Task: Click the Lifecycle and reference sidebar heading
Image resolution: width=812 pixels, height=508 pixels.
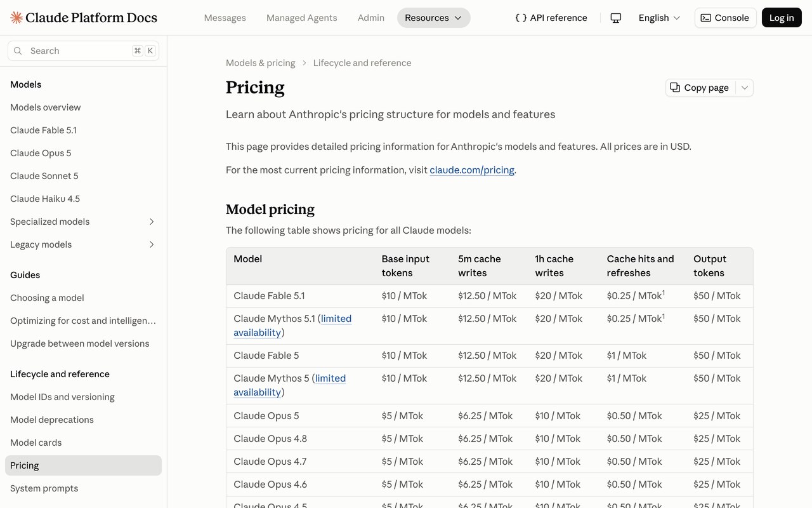Action: [60, 374]
